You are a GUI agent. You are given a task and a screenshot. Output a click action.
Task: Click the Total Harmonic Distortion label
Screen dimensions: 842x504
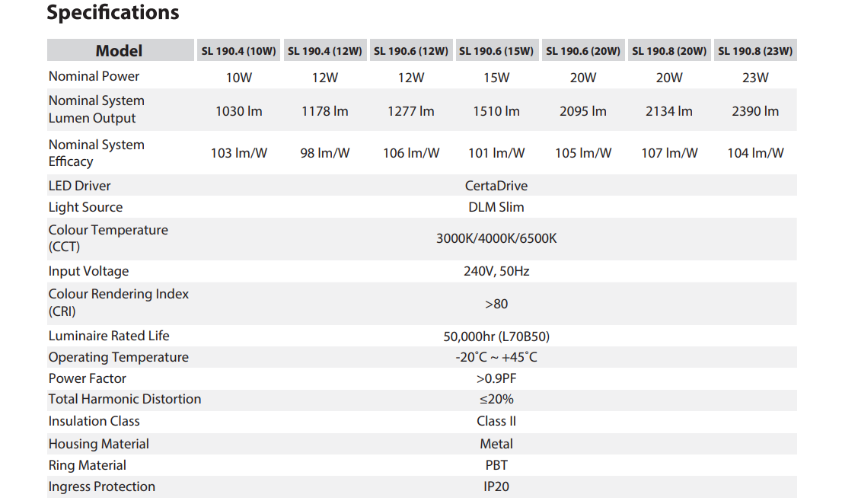tap(125, 399)
